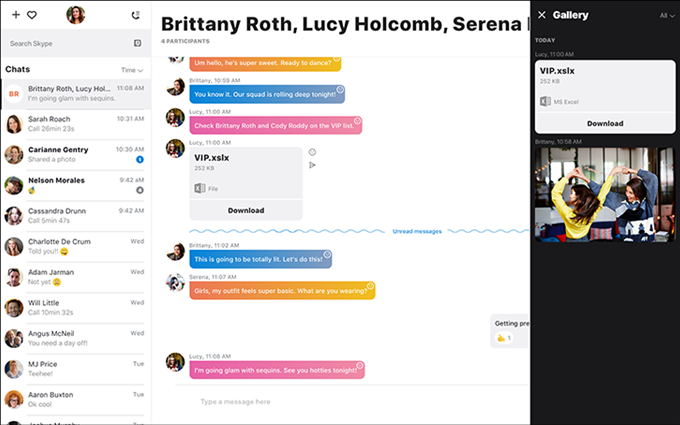Open favorites heart icon

[x=32, y=15]
